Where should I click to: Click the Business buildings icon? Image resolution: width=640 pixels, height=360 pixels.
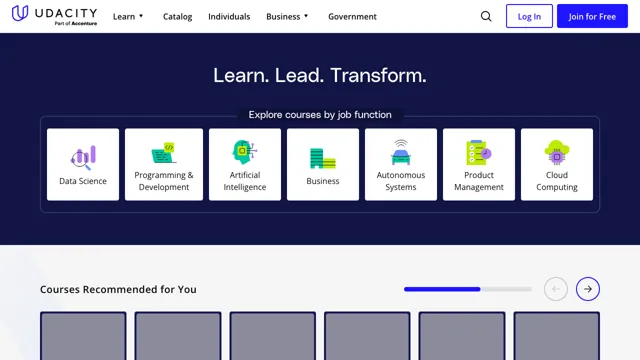322,158
